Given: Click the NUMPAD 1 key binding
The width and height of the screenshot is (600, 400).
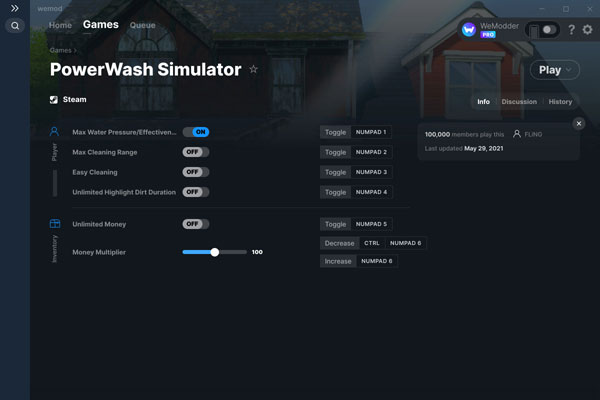Looking at the screenshot, I should 371,132.
